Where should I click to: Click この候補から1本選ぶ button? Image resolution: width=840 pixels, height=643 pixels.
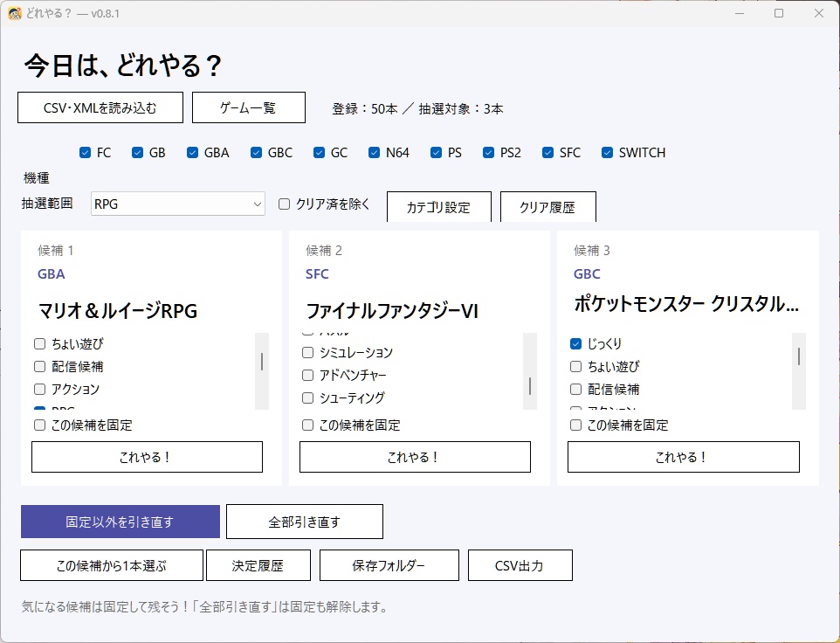pyautogui.click(x=112, y=565)
